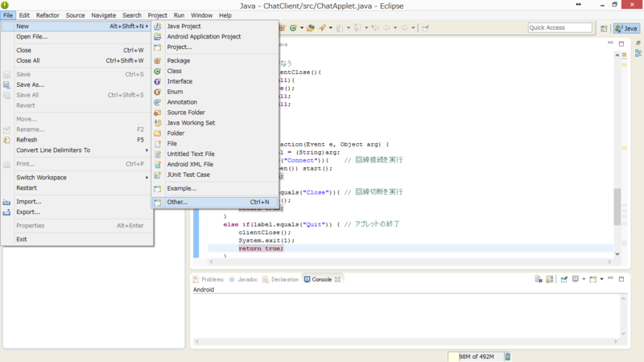This screenshot has height=362, width=644.
Task: Switch to the Declaration tab
Action: click(280, 279)
